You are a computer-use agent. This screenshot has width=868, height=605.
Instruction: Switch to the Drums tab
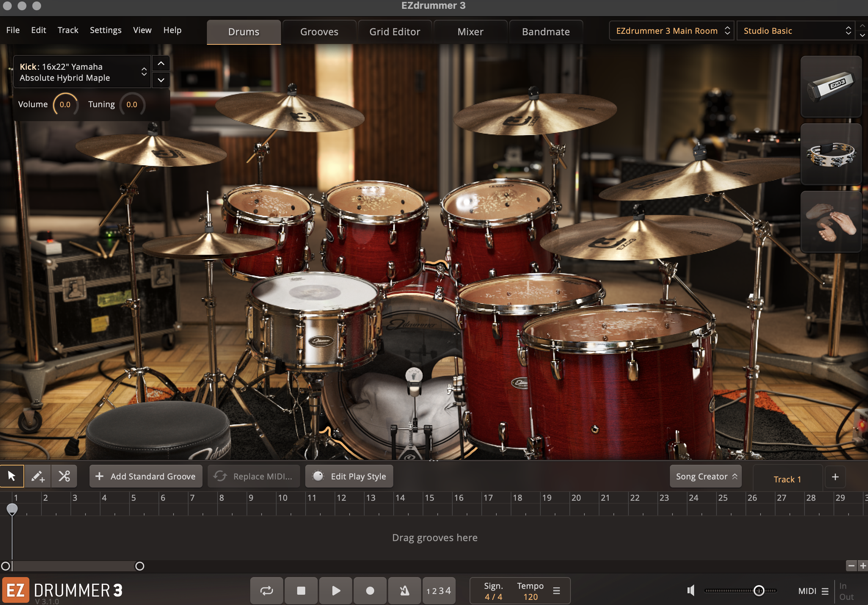(244, 32)
